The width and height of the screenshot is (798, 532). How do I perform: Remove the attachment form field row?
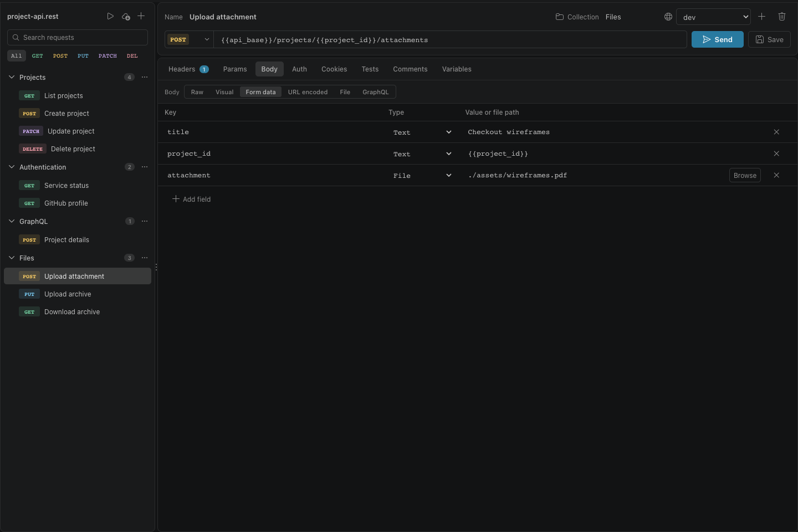(x=776, y=175)
